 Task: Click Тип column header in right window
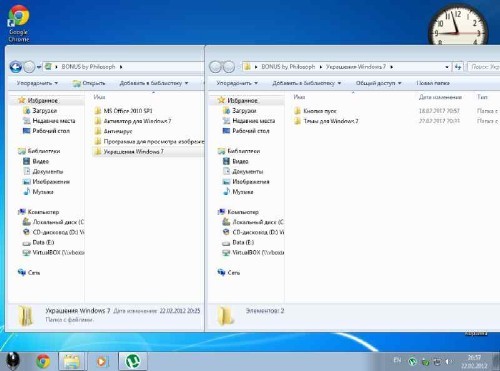click(x=482, y=97)
